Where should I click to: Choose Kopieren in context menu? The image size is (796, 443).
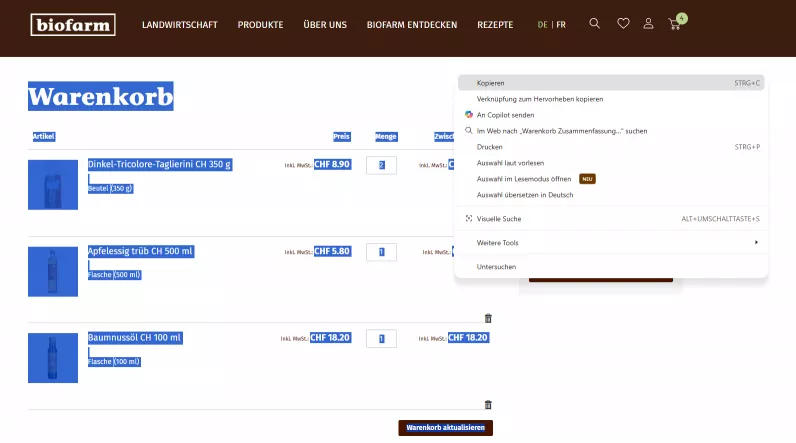pos(611,83)
